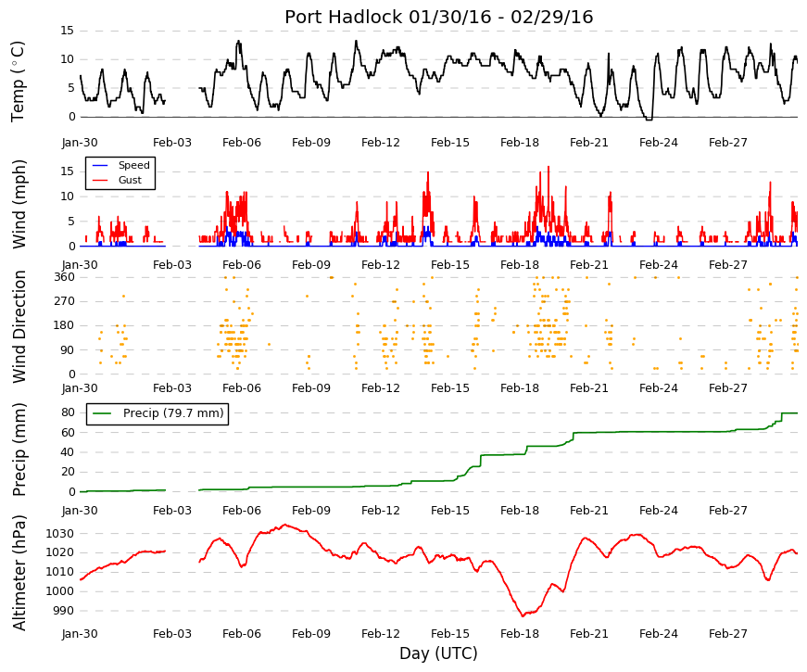This screenshot has width=807, height=672.
Task: Click the Wind (mph) axis label
Action: pos(19,204)
